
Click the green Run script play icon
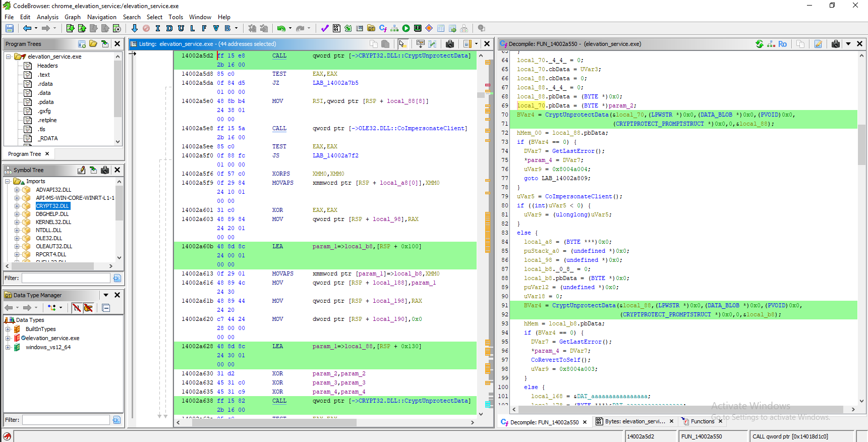[406, 28]
